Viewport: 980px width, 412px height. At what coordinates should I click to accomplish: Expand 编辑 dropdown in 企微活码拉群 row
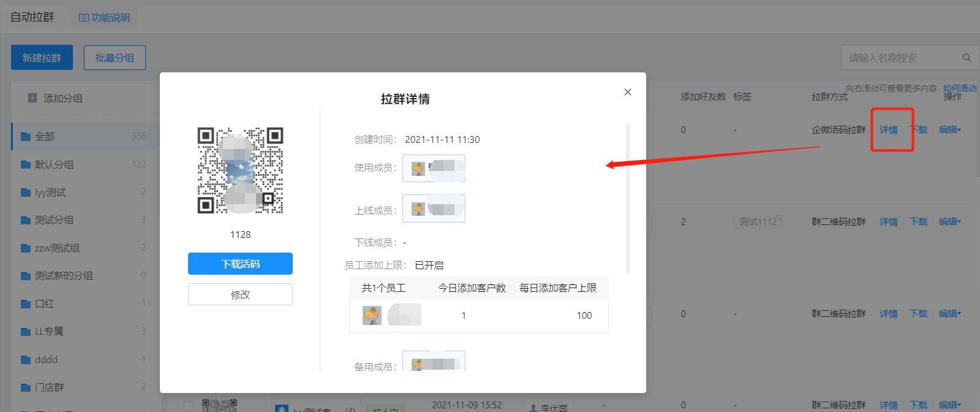pyautogui.click(x=950, y=129)
